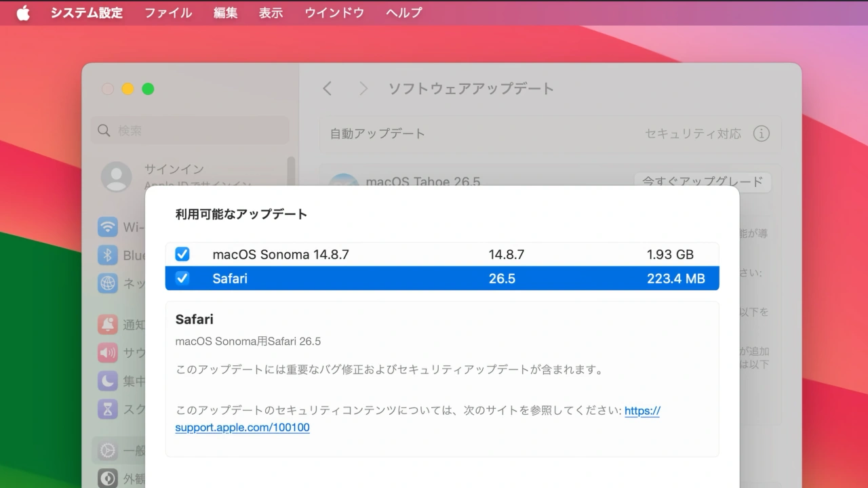Screen dimensions: 868x488
Task: Open the 表示 menu
Action: 271,13
